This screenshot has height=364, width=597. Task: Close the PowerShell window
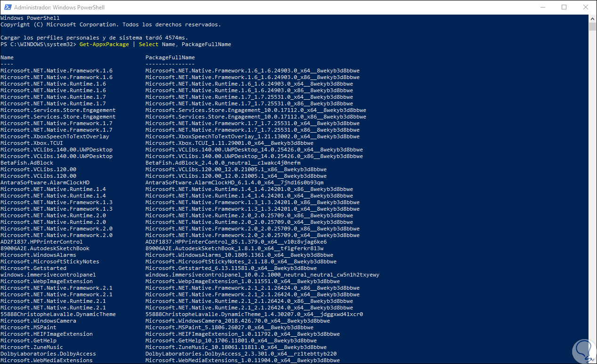(586, 8)
